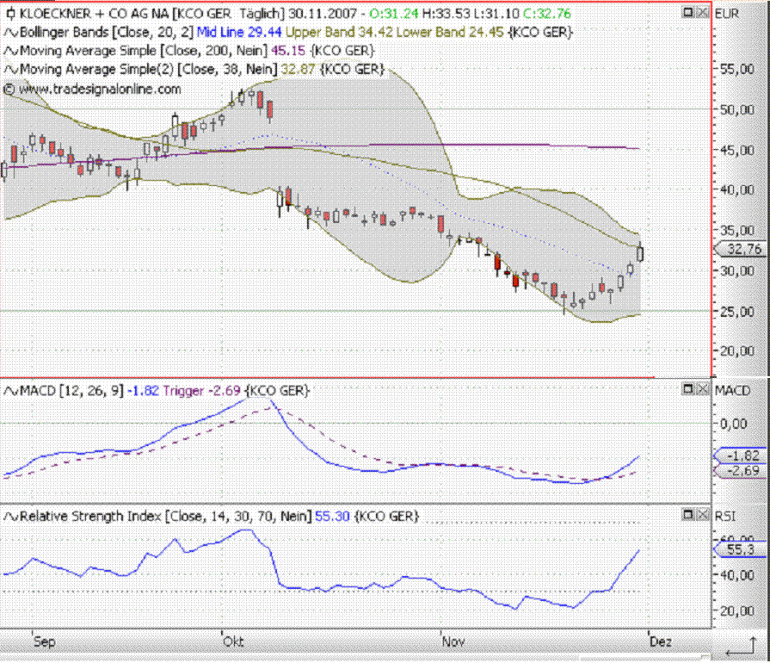770x663 pixels.
Task: Click the Upper Band 34.42 label
Action: click(339, 32)
